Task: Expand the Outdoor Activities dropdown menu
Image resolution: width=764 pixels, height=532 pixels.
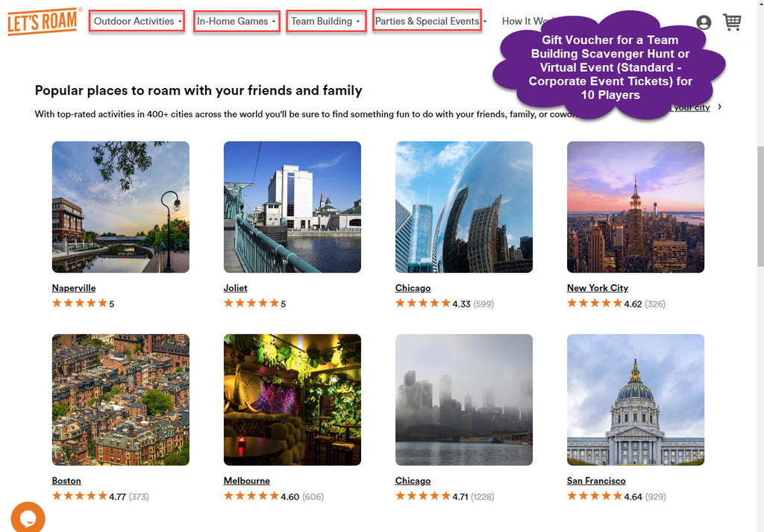Action: point(137,22)
